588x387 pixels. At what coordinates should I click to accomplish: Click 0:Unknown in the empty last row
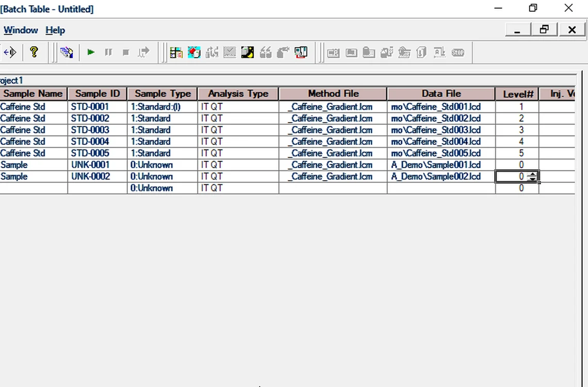pos(162,188)
